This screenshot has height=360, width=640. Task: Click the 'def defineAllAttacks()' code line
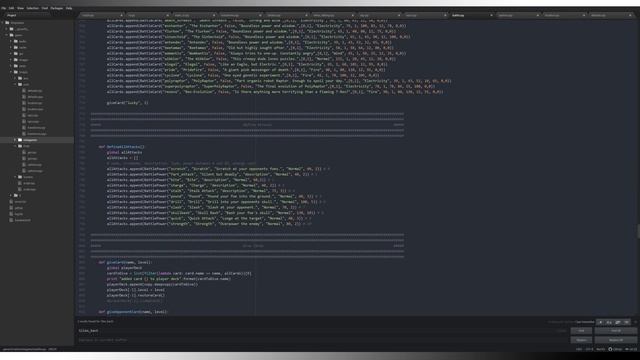coord(122,147)
